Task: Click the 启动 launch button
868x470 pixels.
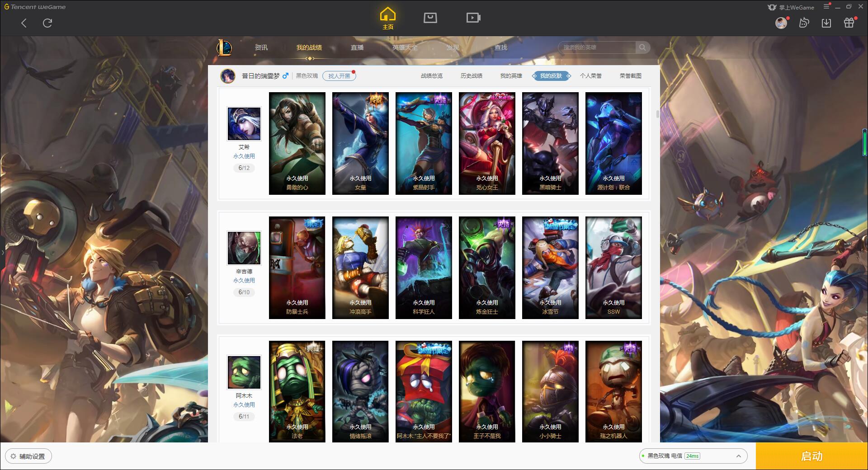Action: coord(811,456)
